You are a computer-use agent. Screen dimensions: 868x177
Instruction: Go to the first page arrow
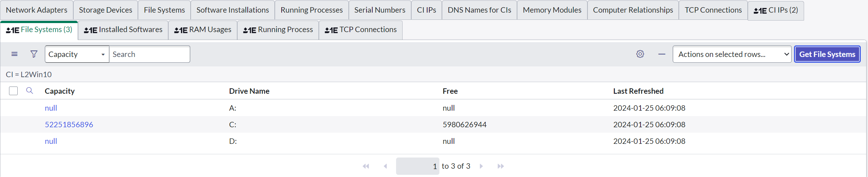coord(366,166)
